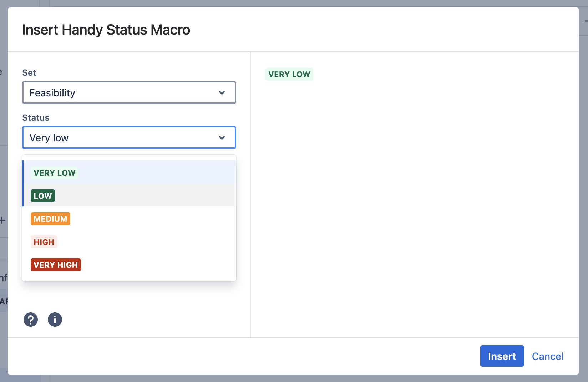Click the info circle icon
The height and width of the screenshot is (382, 588).
(x=55, y=320)
